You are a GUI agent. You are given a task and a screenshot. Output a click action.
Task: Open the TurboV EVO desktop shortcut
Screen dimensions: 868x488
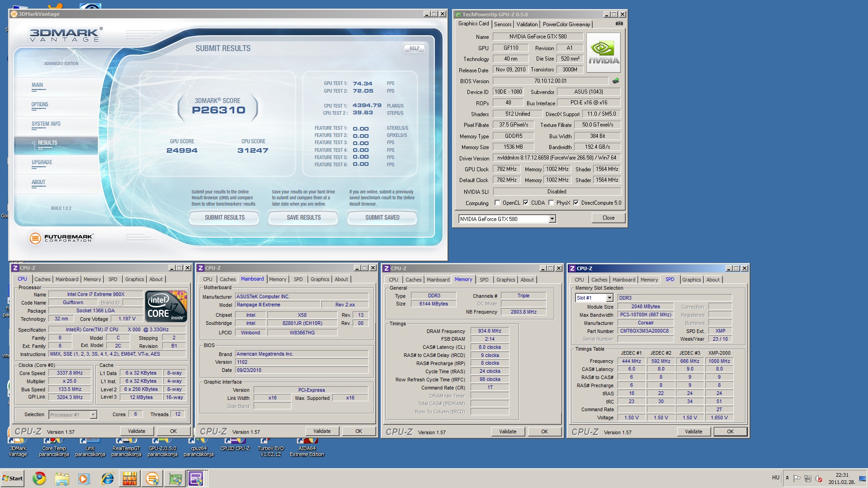(271, 447)
